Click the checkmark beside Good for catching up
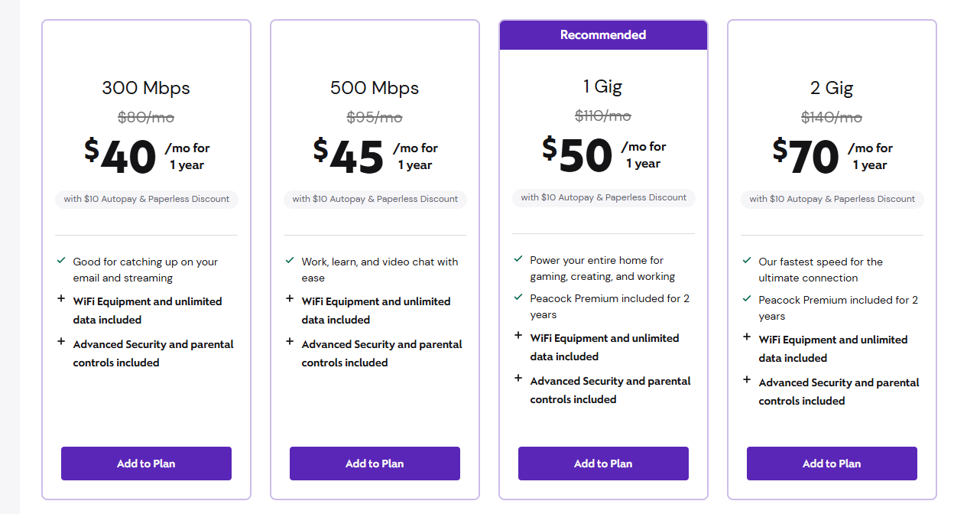Viewport: 980px width, 514px height. 61,260
